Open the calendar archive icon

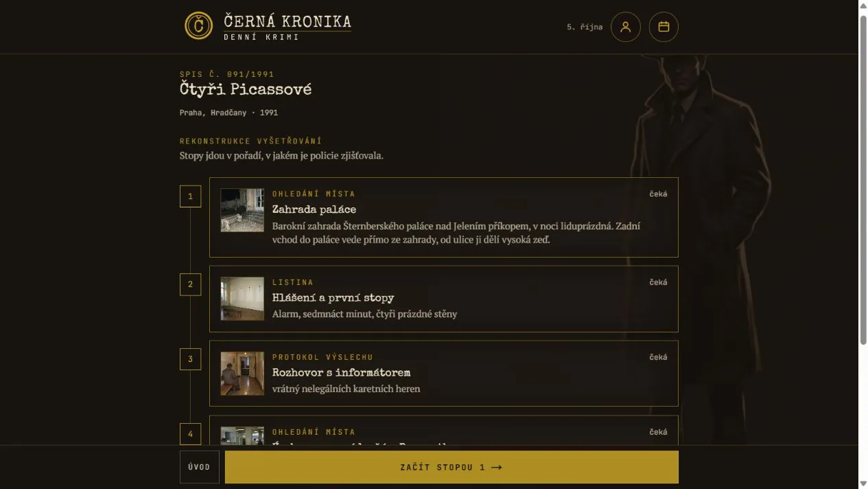[x=664, y=27]
